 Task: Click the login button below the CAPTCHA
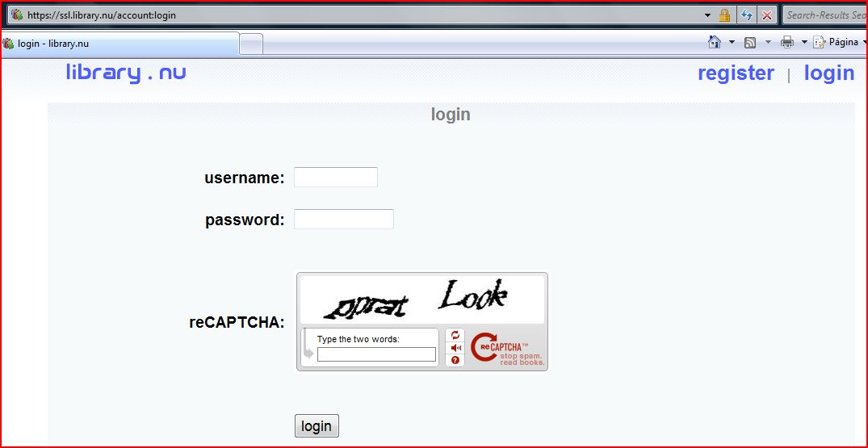click(x=317, y=426)
